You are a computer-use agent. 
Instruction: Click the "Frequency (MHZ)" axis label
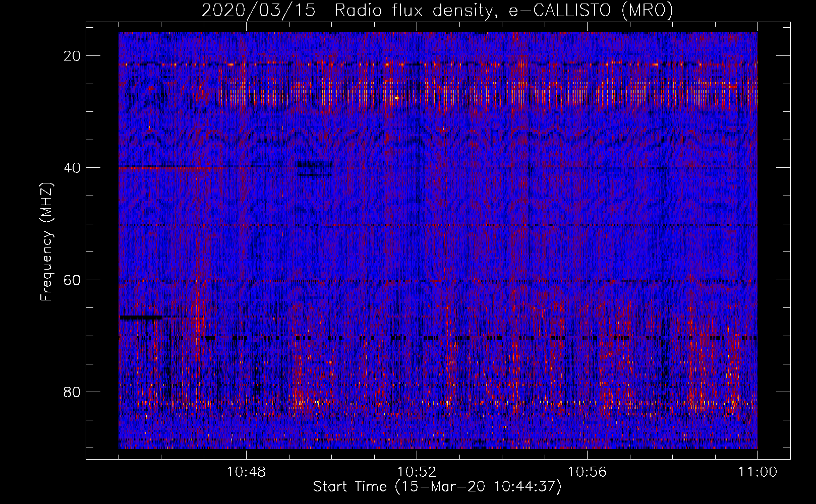click(46, 242)
